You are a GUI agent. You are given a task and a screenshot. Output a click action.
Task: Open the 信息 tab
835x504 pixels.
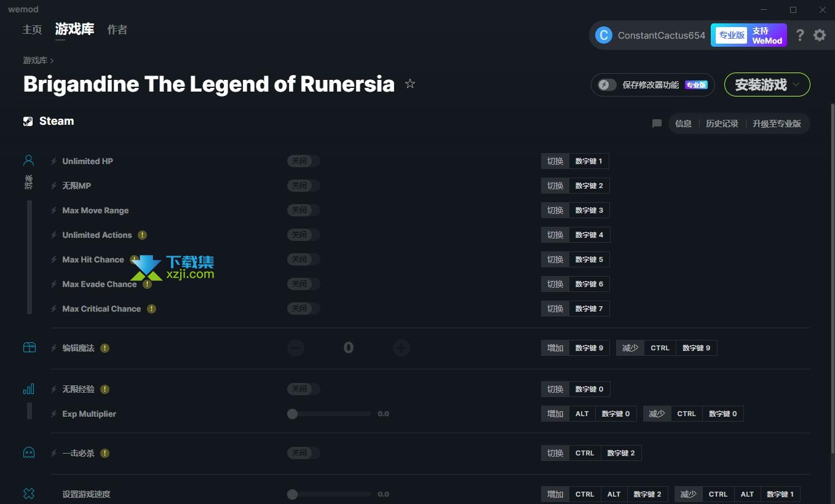pyautogui.click(x=683, y=124)
